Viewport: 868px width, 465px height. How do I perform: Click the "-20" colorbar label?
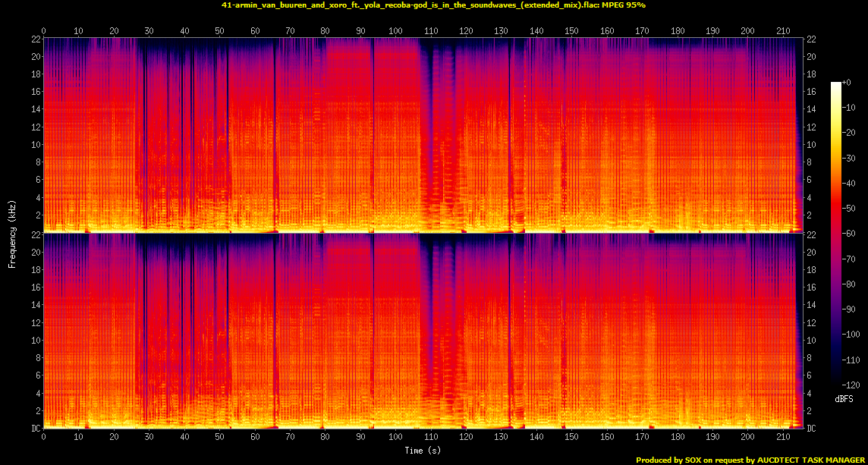[x=848, y=132]
